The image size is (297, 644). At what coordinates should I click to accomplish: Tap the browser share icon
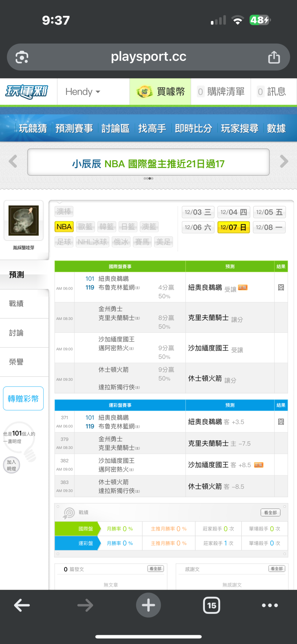click(274, 57)
